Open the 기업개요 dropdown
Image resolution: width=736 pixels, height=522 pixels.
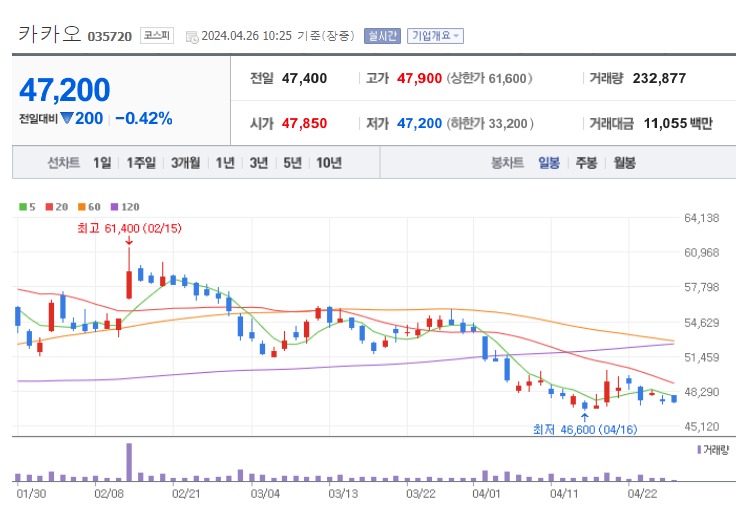tap(435, 36)
